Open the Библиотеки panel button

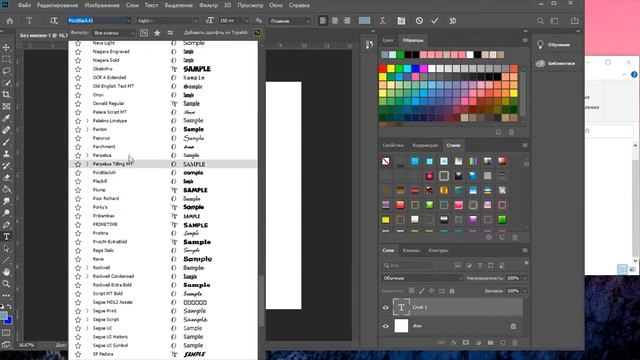(556, 64)
